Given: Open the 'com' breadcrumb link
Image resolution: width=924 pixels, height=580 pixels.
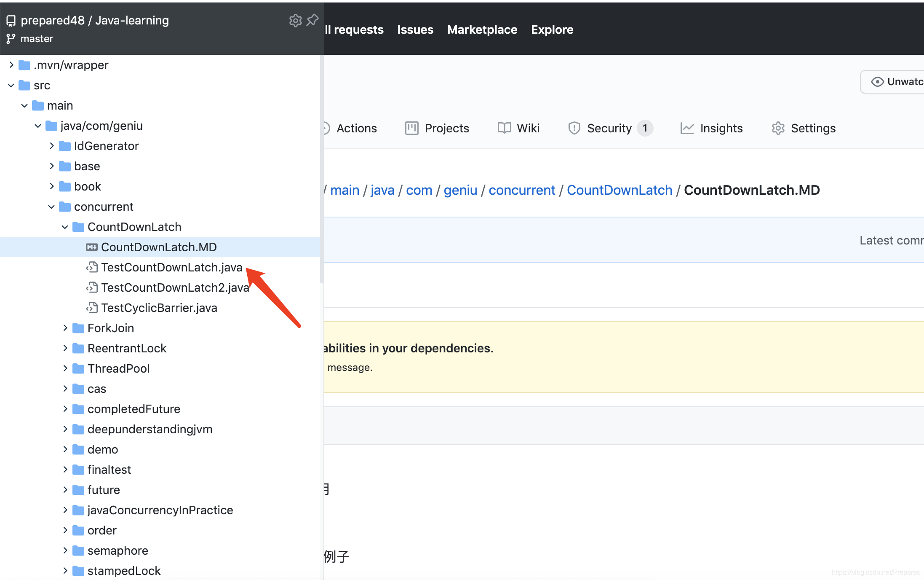Looking at the screenshot, I should 419,190.
